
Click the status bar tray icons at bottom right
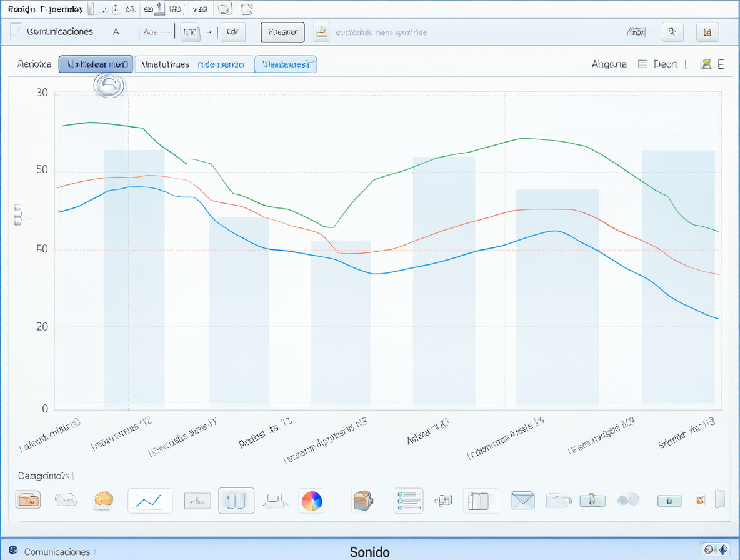point(716,549)
